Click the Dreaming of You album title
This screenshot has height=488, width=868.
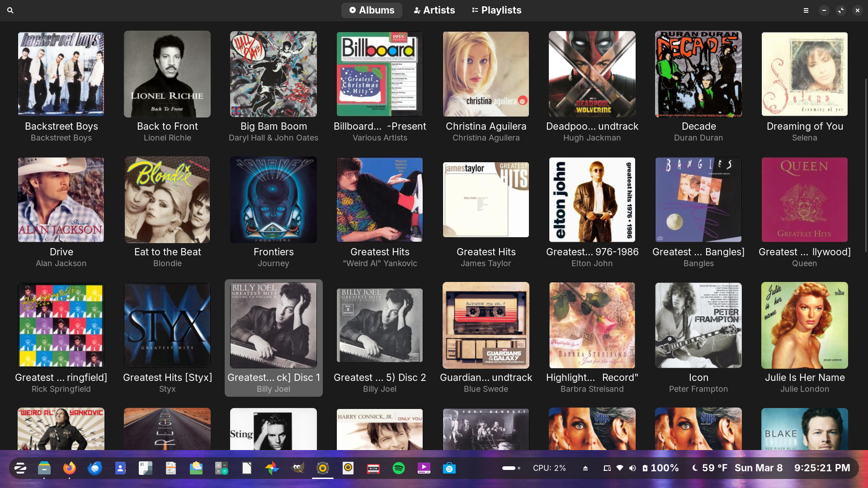click(805, 126)
